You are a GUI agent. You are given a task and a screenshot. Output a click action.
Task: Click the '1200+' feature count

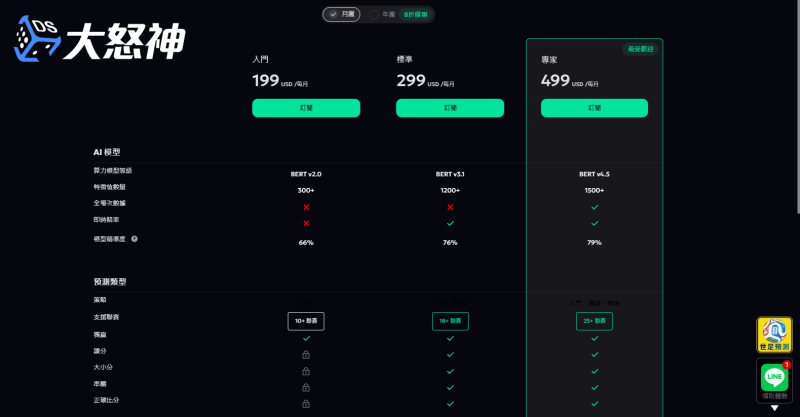coord(450,190)
